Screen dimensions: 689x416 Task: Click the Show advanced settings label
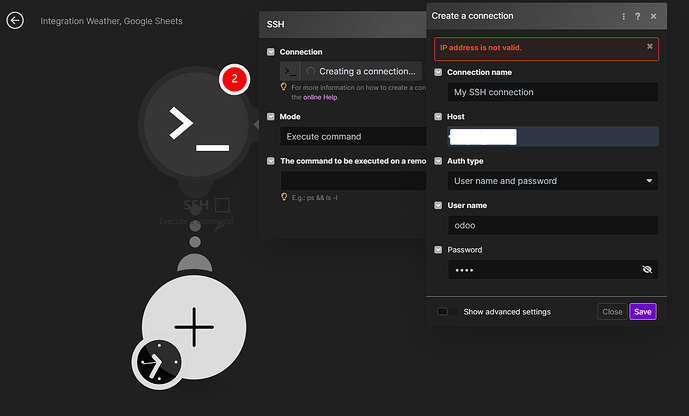click(x=507, y=311)
